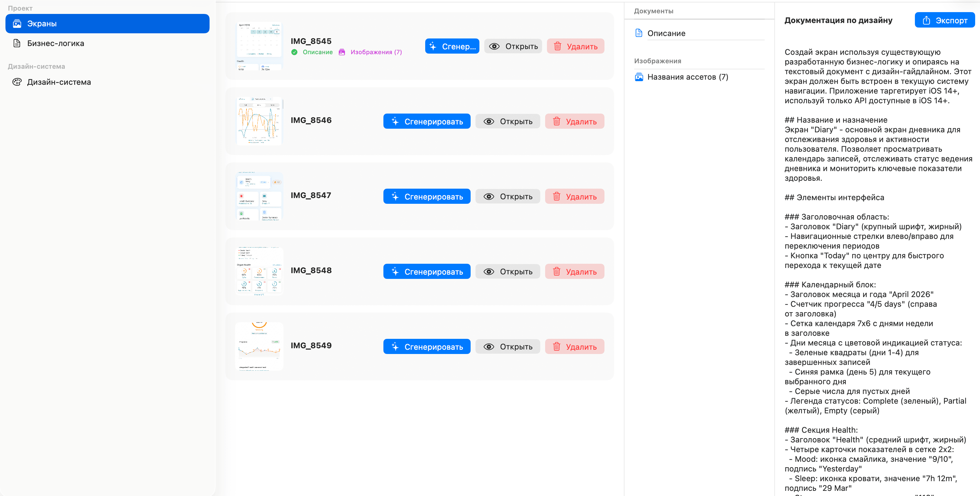Image resolution: width=980 pixels, height=496 pixels.
Task: Select Бизнес-логика in the sidebar
Action: click(55, 43)
